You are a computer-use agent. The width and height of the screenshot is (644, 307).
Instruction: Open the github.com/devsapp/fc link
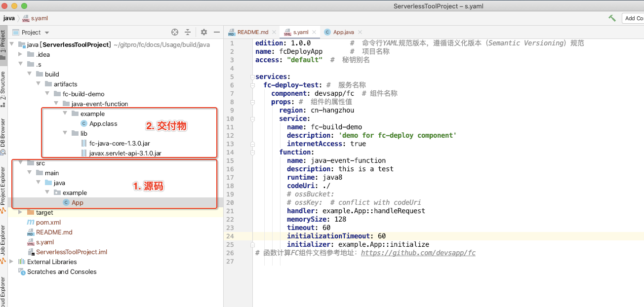click(x=418, y=253)
